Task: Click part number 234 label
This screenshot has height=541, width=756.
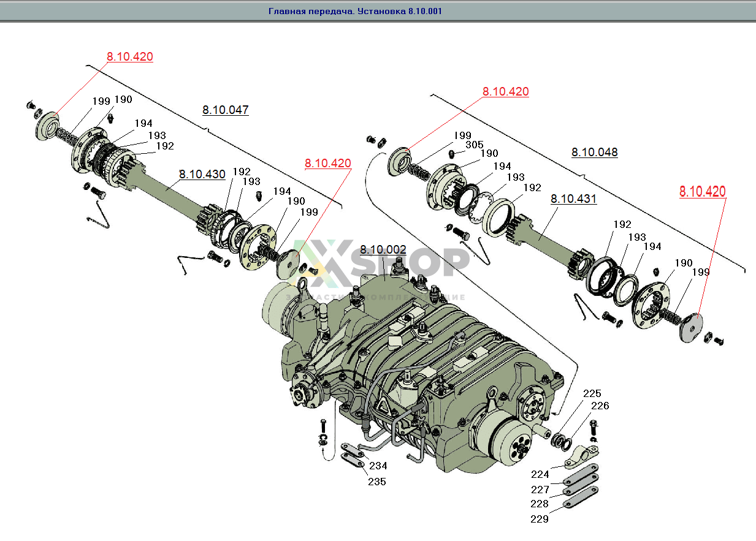Action: [x=378, y=466]
